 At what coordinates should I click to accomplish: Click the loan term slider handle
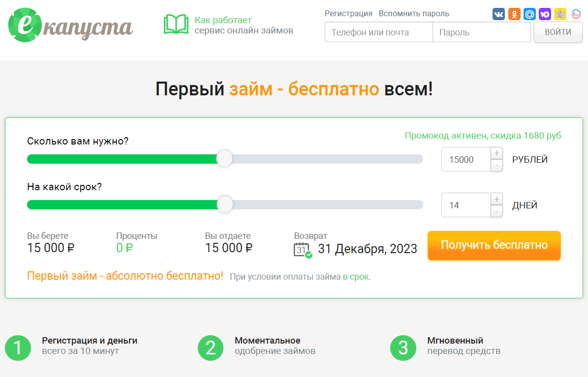225,204
